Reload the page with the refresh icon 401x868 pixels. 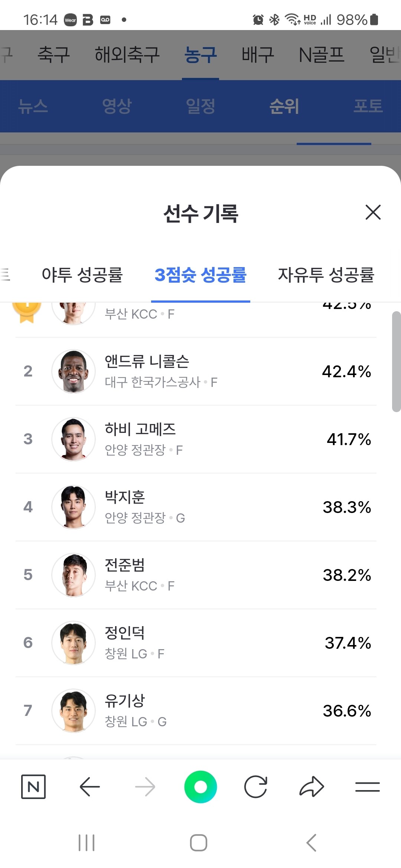point(255,786)
